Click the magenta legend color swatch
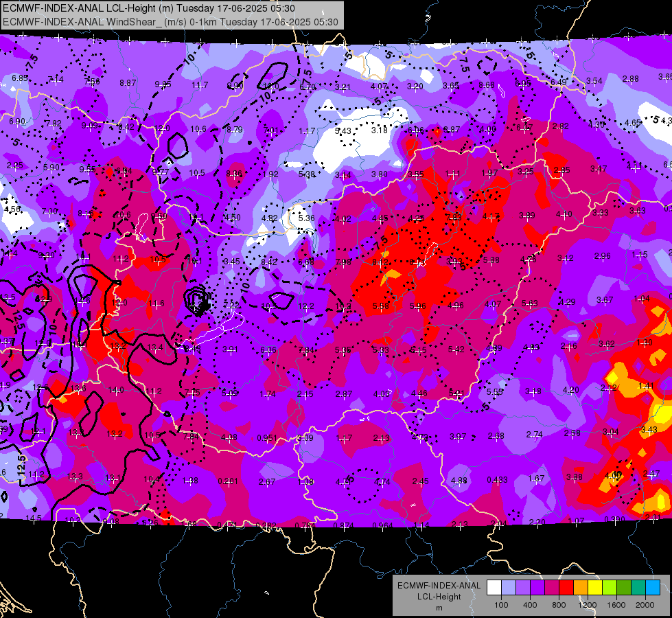The height and width of the screenshot is (618, 672). (552, 587)
